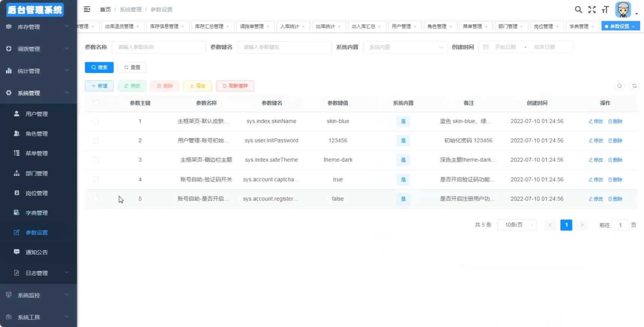Click the user avatar in header
This screenshot has height=327, width=644.
click(x=623, y=10)
